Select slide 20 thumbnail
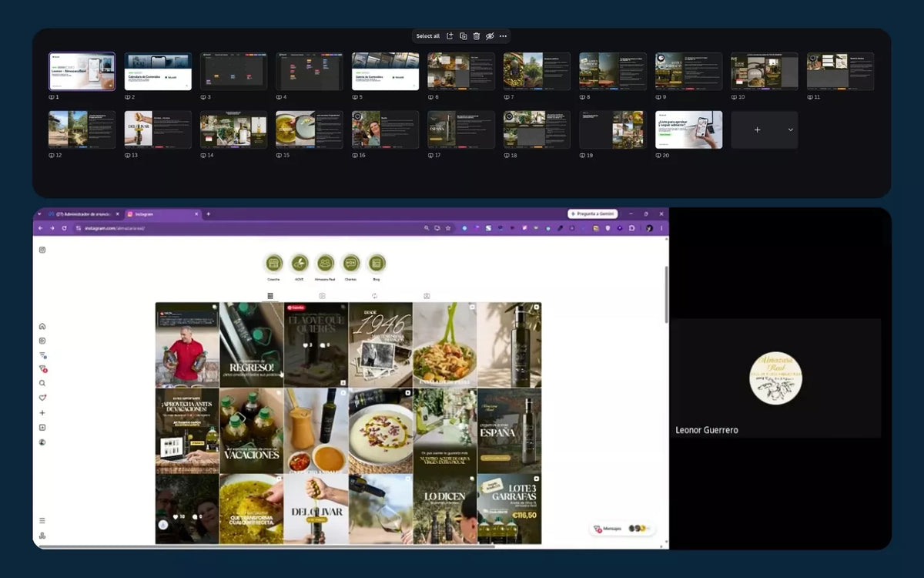This screenshot has height=578, width=924. pos(689,129)
